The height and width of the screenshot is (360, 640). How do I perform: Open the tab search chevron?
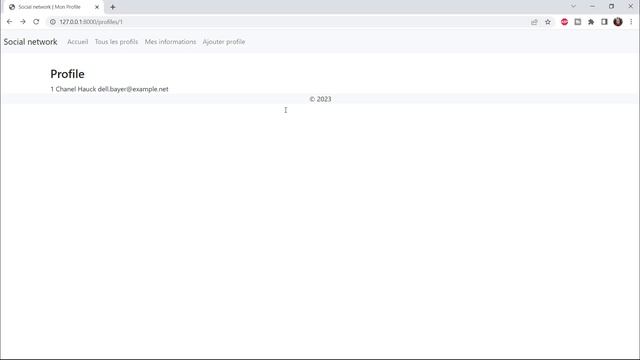tap(573, 6)
